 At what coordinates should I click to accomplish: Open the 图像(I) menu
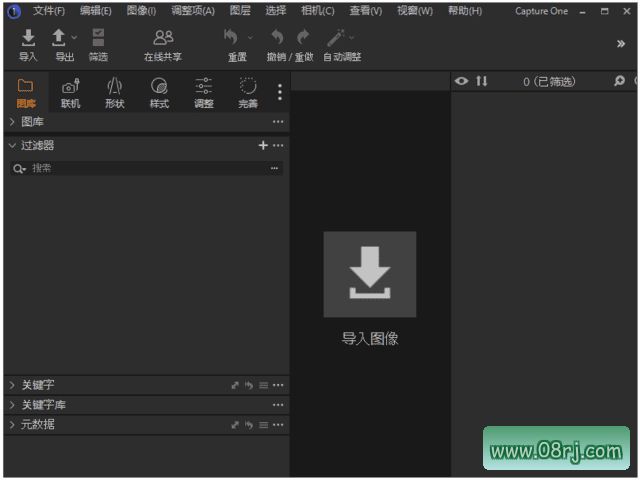pos(141,11)
